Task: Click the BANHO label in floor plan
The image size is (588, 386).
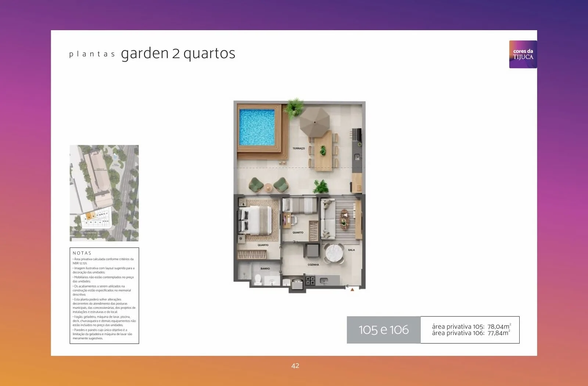Action: [265, 269]
